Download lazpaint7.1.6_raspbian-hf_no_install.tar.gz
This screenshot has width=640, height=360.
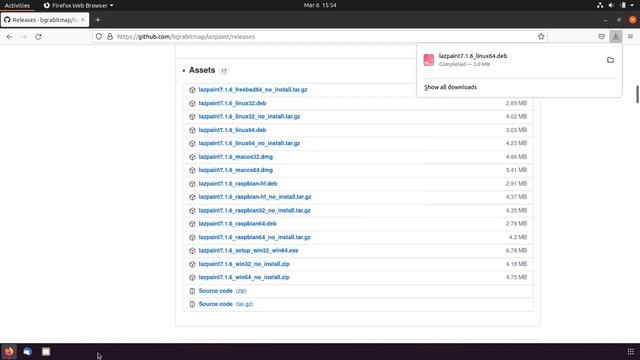pyautogui.click(x=255, y=197)
